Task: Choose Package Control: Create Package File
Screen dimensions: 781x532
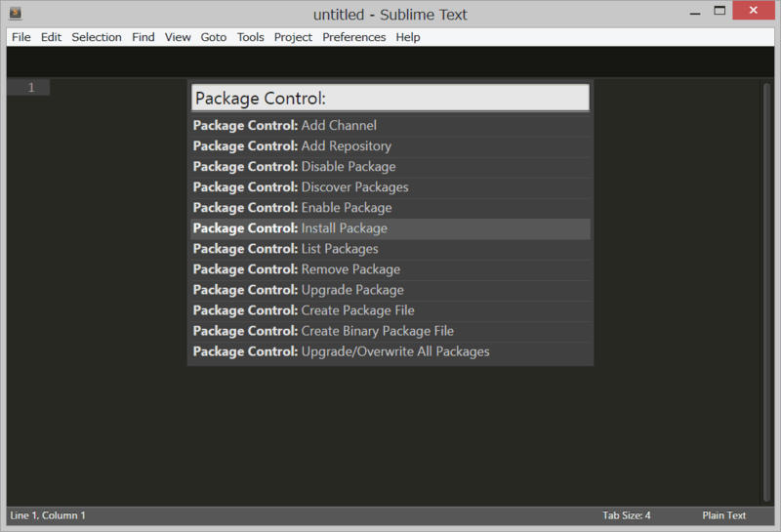Action: pos(390,310)
